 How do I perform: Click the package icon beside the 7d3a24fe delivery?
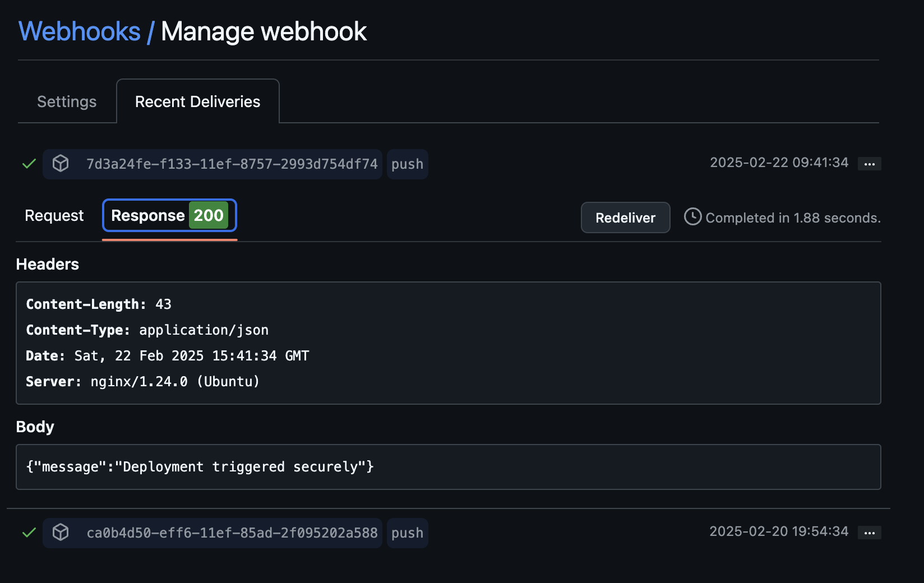[x=61, y=164]
